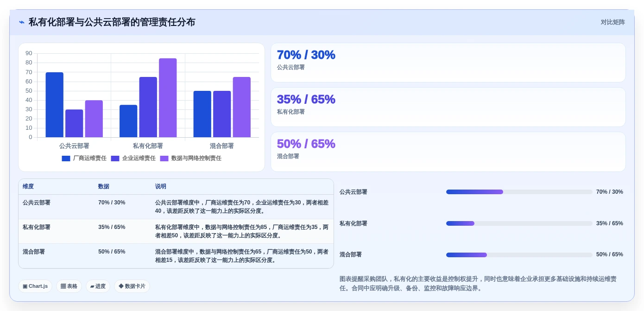The image size is (644, 311).
Task: Click the 公共云部署 数据与网络控制责任 bar at 40
Action: click(94, 119)
